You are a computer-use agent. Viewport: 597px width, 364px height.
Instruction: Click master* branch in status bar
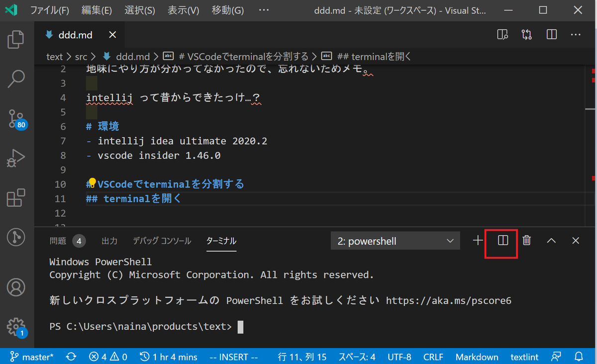[x=31, y=357]
